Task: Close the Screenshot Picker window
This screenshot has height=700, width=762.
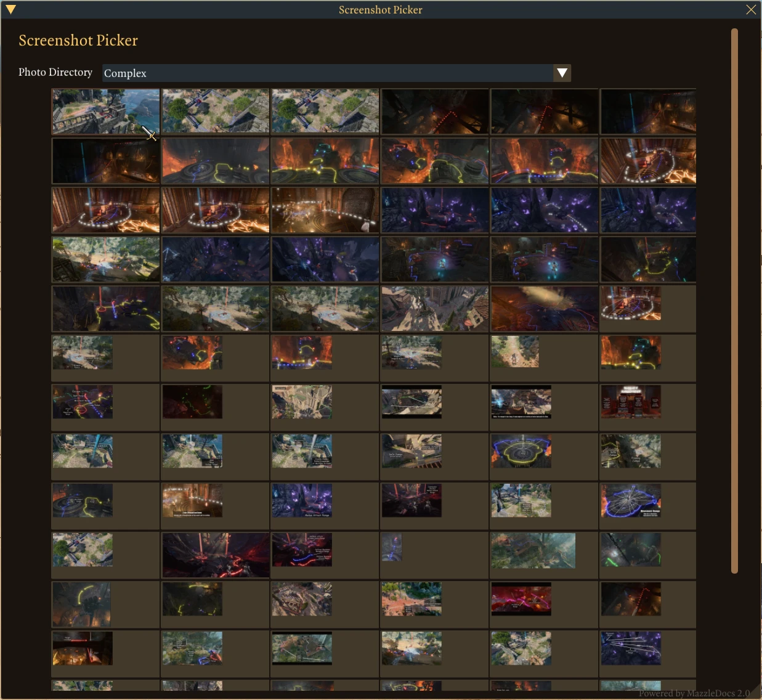Action: pyautogui.click(x=751, y=9)
